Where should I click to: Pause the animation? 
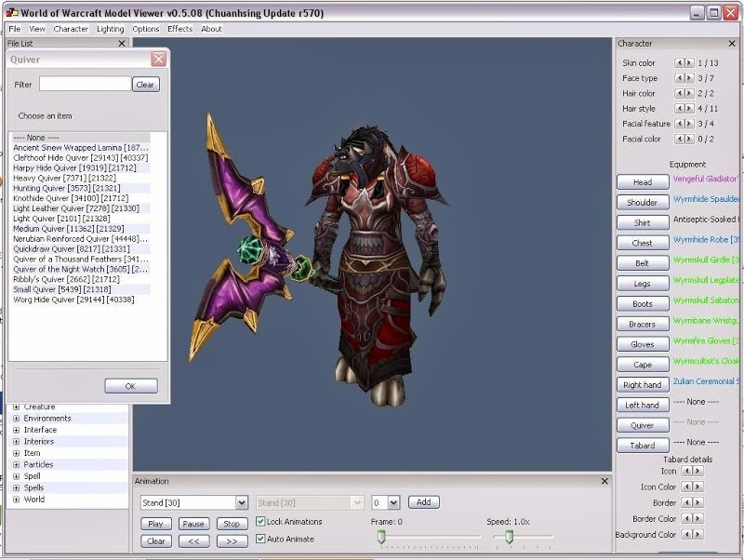[x=193, y=524]
